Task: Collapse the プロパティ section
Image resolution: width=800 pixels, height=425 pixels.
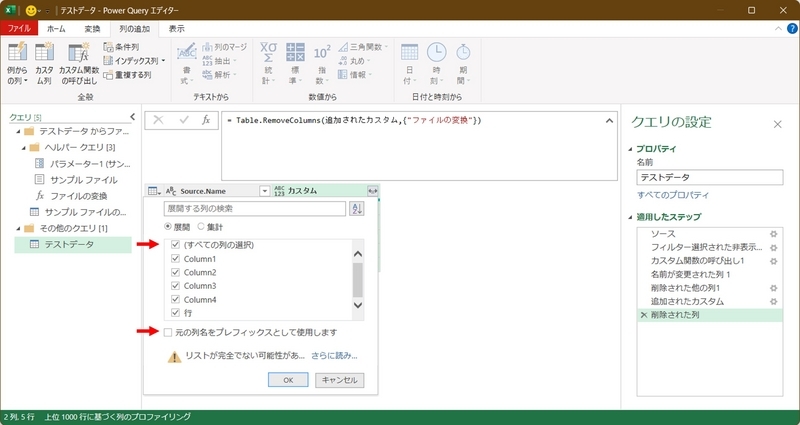Action: point(630,149)
